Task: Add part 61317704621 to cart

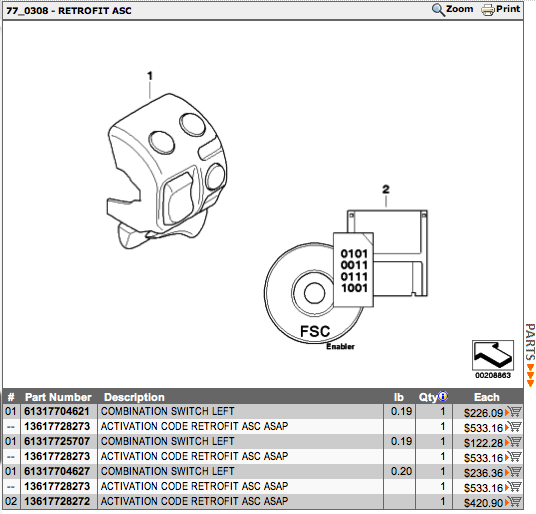Action: (x=513, y=412)
